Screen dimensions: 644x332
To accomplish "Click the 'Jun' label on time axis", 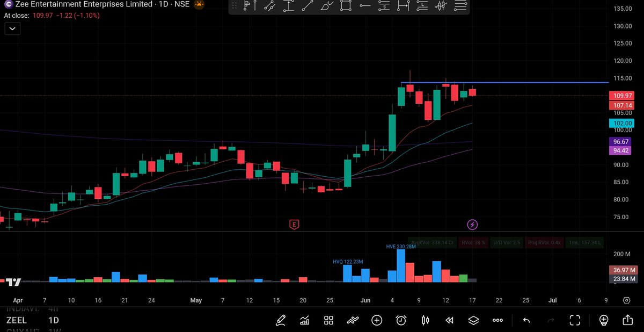I will point(365,300).
